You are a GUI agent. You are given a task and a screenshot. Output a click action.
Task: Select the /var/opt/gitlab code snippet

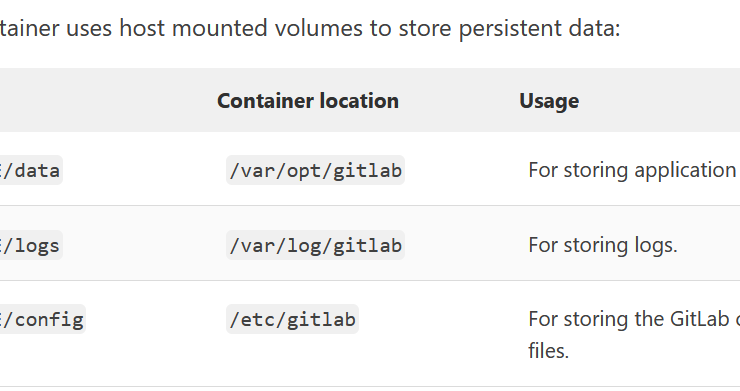(x=315, y=170)
